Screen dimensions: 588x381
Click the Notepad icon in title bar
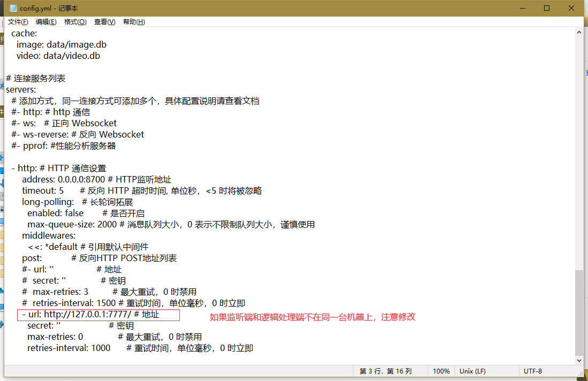[x=12, y=8]
